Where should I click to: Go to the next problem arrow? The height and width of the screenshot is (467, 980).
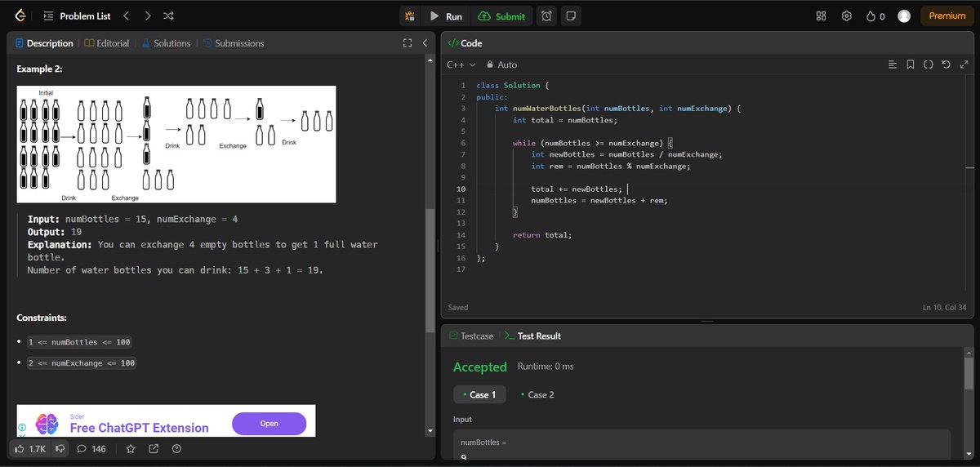click(x=147, y=16)
